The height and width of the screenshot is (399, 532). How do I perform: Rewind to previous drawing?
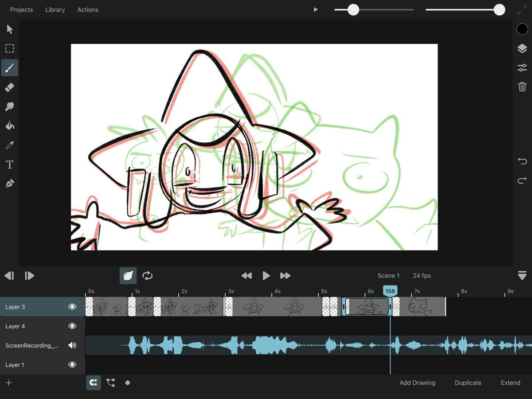[246, 276]
